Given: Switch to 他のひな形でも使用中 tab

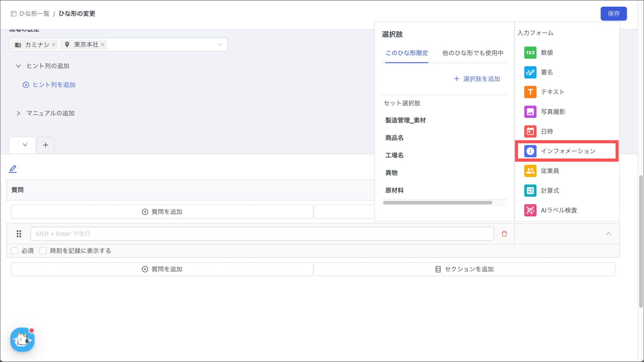Looking at the screenshot, I should (x=473, y=53).
